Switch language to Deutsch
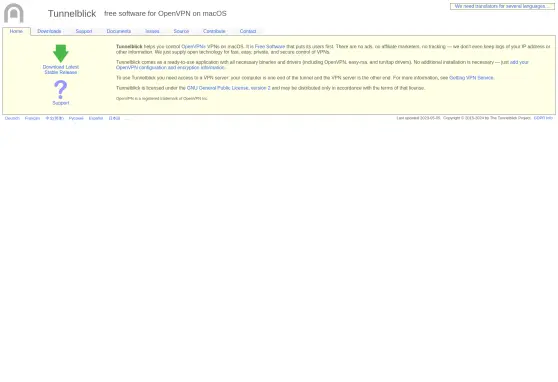This screenshot has width=558, height=382. click(12, 118)
